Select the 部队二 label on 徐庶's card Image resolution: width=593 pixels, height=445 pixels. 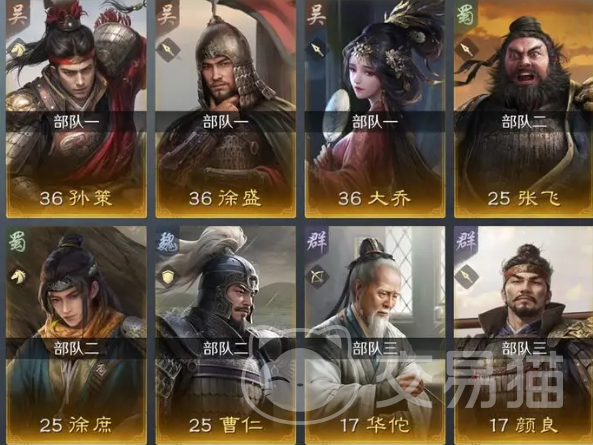pyautogui.click(x=76, y=349)
